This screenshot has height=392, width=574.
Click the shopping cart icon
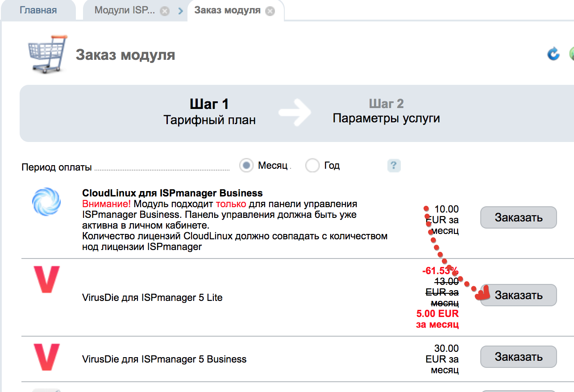click(x=47, y=54)
